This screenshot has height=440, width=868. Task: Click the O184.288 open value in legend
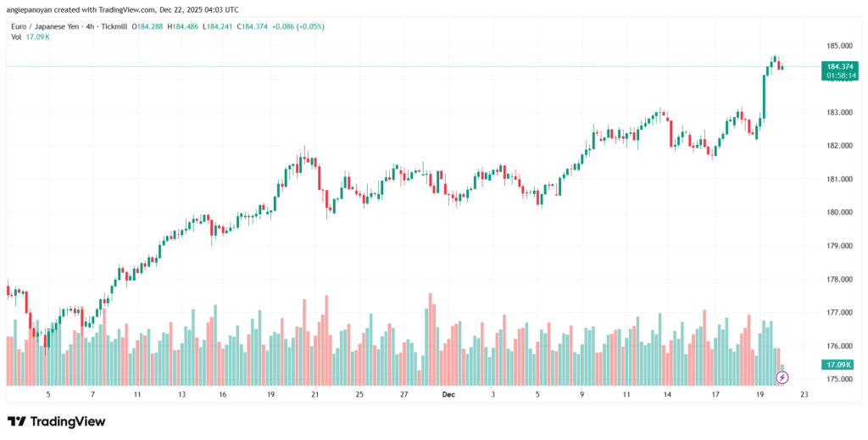pyautogui.click(x=147, y=26)
